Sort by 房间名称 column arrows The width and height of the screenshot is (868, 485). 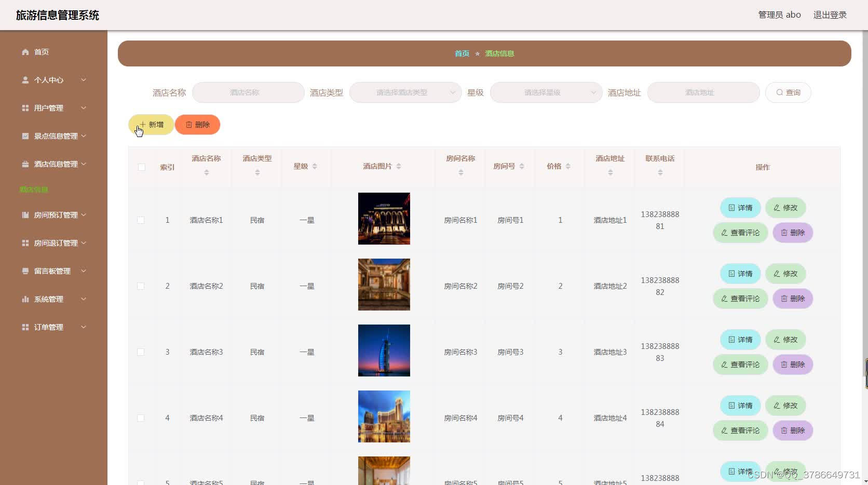461,172
